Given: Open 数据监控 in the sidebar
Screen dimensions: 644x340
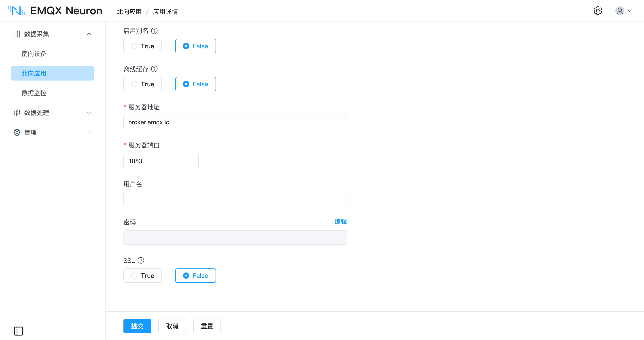Looking at the screenshot, I should coord(53,93).
